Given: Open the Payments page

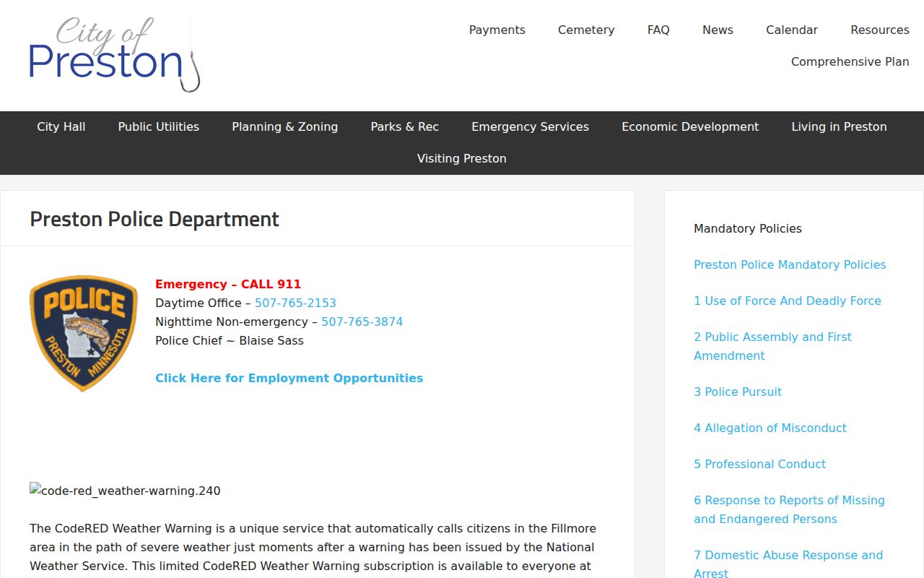Looking at the screenshot, I should [x=497, y=30].
